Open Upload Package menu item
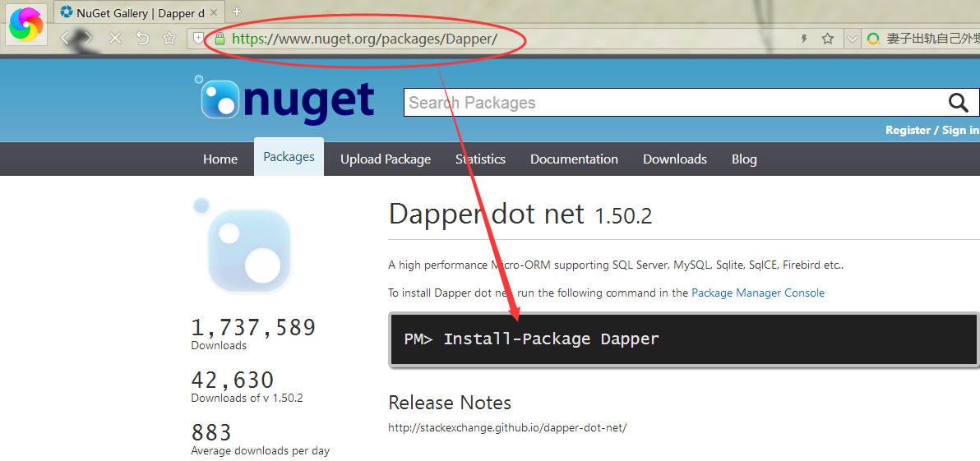980x461 pixels. [x=386, y=159]
